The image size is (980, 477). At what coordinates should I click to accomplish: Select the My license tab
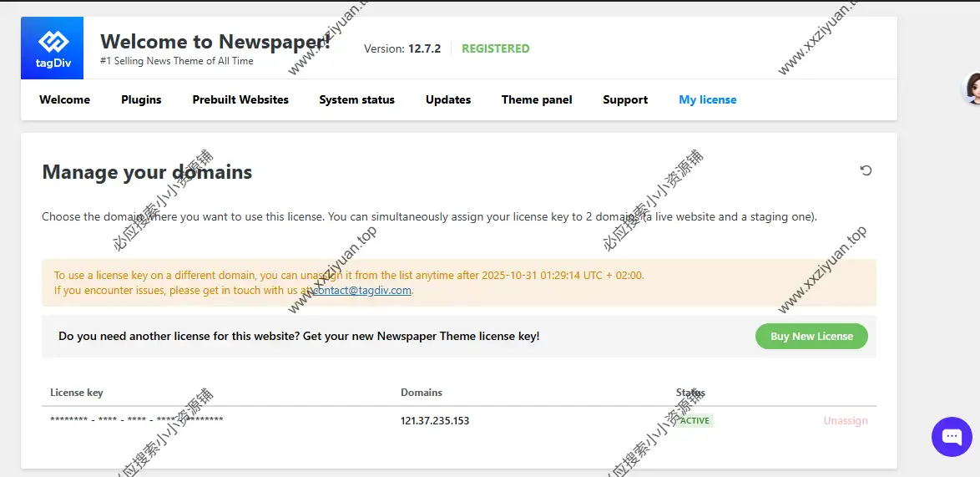[707, 99]
